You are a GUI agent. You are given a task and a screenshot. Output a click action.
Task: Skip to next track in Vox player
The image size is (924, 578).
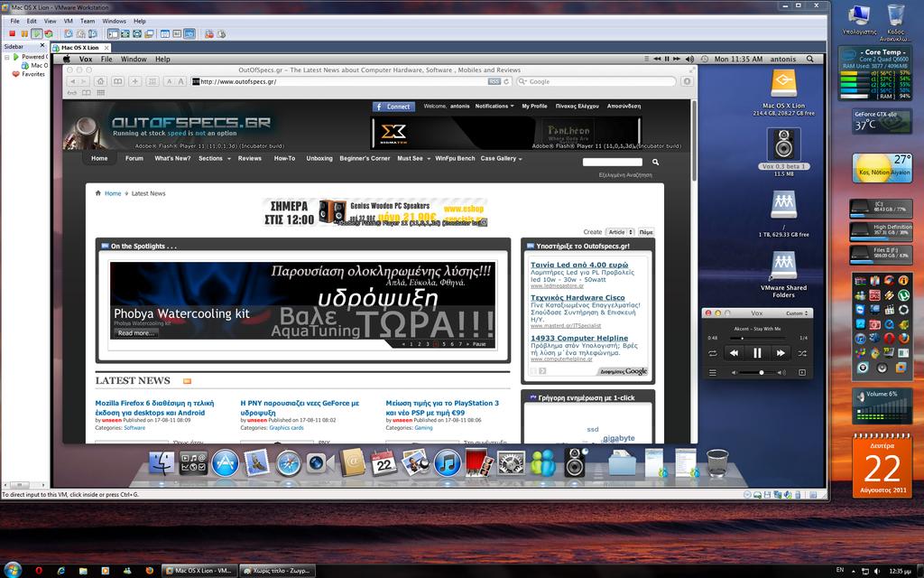[x=781, y=353]
